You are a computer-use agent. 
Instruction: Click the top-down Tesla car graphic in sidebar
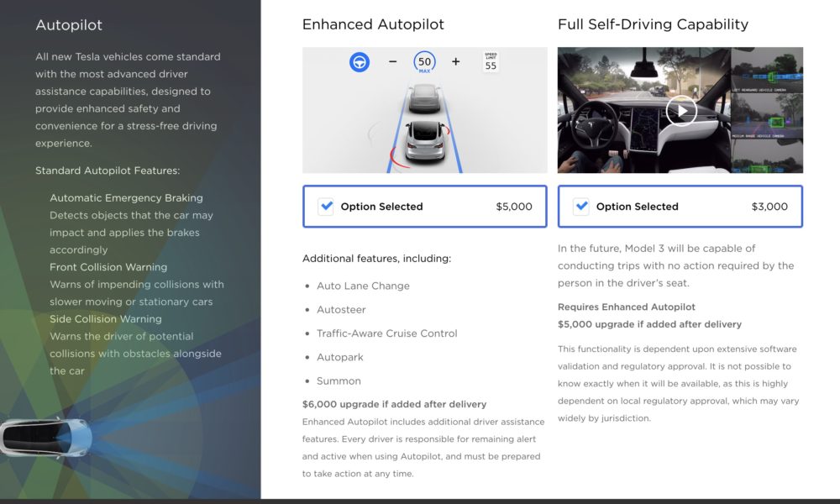45,438
